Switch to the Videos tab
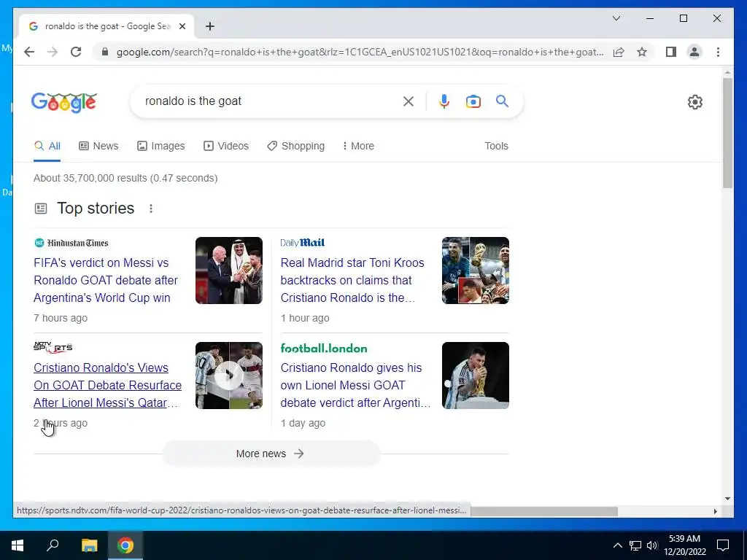The image size is (747, 560). coord(226,146)
